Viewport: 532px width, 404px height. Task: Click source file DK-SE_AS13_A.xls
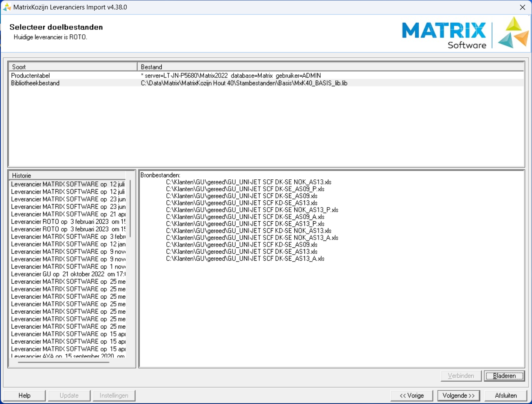tap(245, 258)
